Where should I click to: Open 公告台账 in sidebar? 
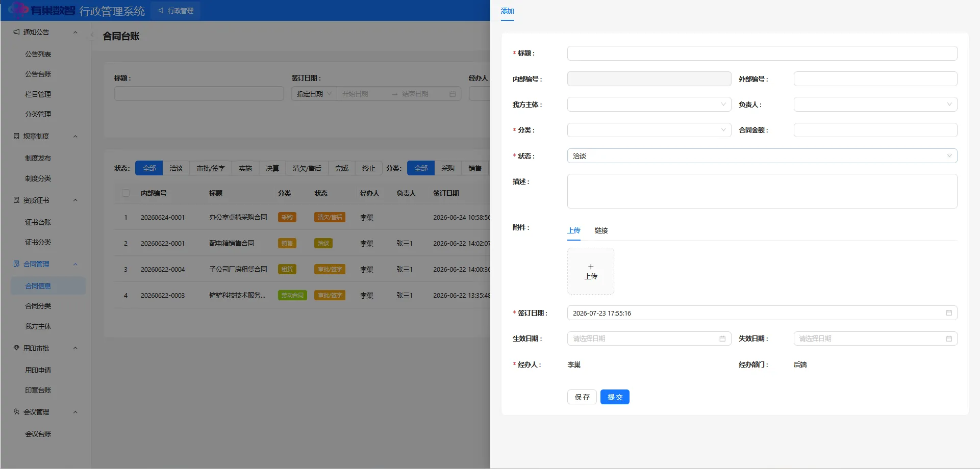click(38, 74)
